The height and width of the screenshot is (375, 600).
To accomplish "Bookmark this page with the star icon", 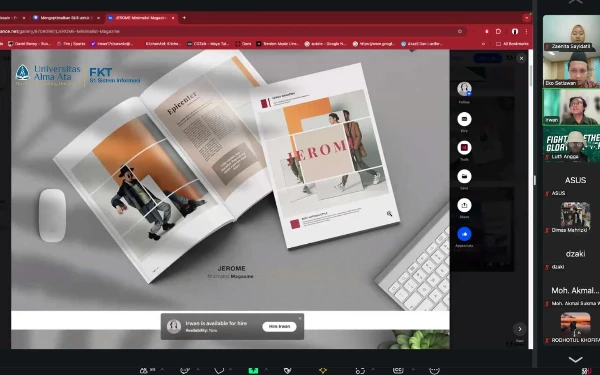I will click(460, 31).
